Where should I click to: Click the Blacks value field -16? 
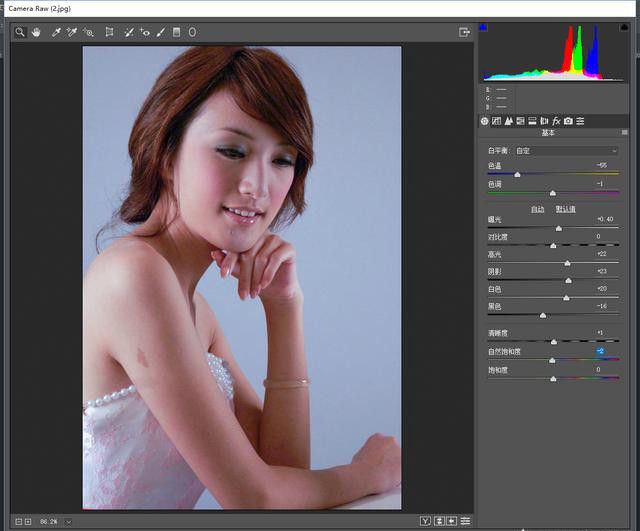[x=602, y=306]
